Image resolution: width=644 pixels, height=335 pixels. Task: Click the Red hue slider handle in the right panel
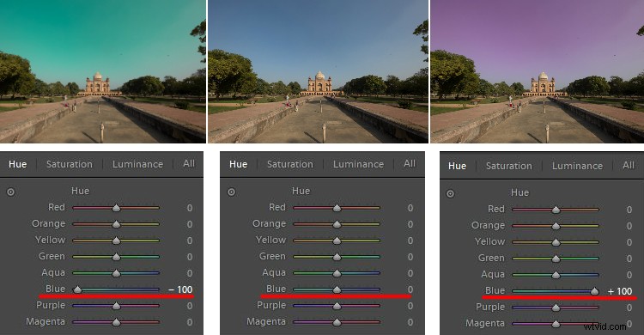[x=556, y=210]
